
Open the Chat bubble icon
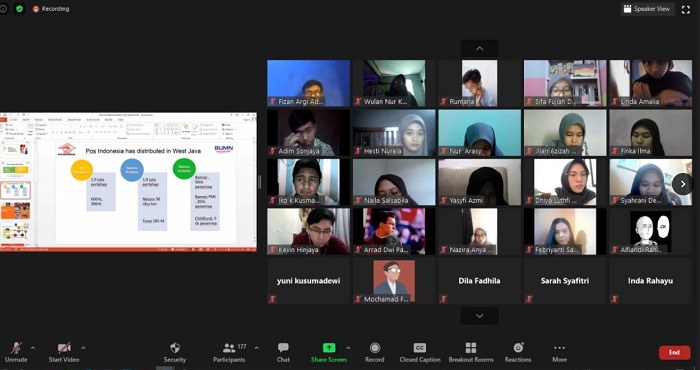(283, 348)
